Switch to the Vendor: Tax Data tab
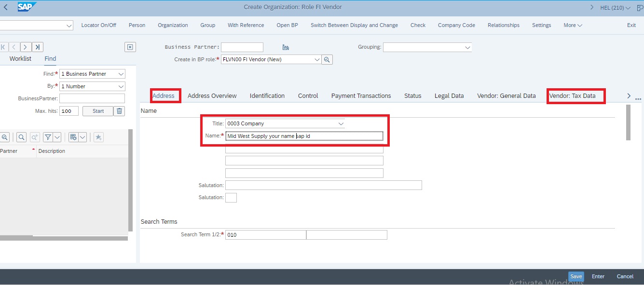644x285 pixels. point(575,96)
